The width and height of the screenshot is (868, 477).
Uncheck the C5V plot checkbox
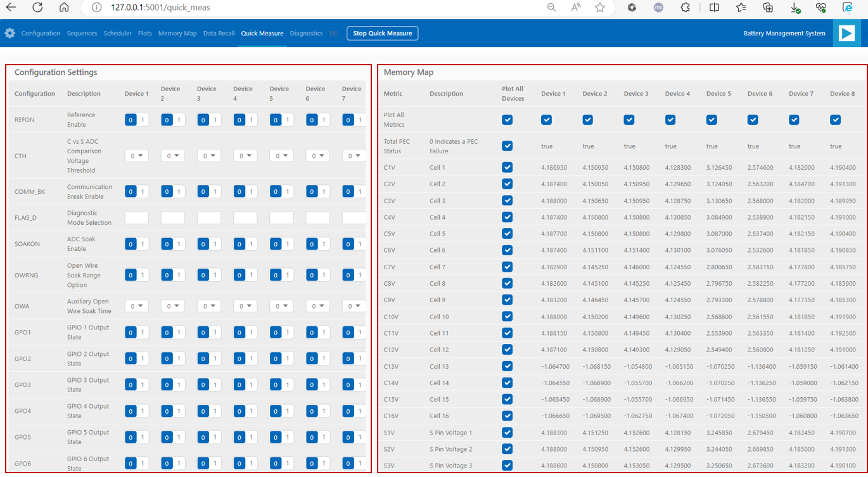click(507, 234)
